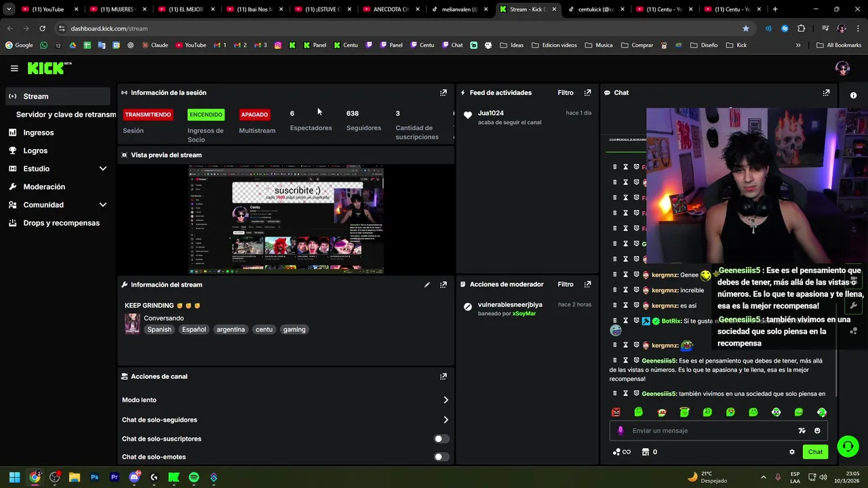
Task: Click the purple microphone icon in chat input
Action: (x=620, y=430)
